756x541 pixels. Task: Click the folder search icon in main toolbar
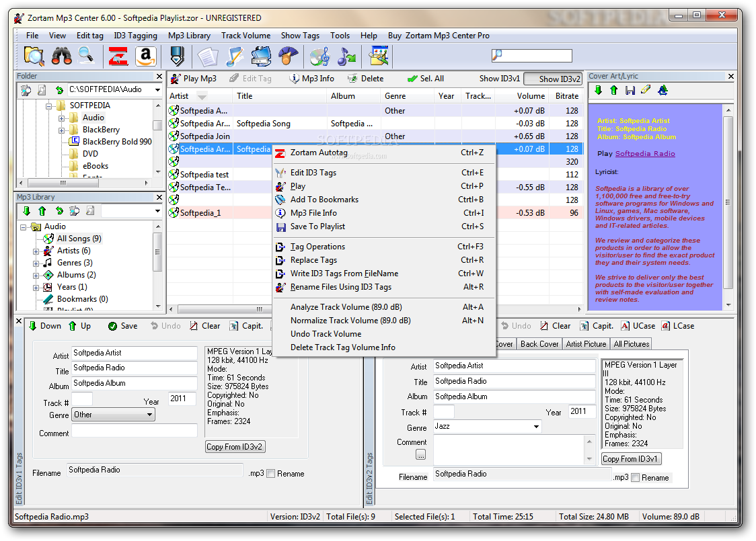pyautogui.click(x=34, y=56)
